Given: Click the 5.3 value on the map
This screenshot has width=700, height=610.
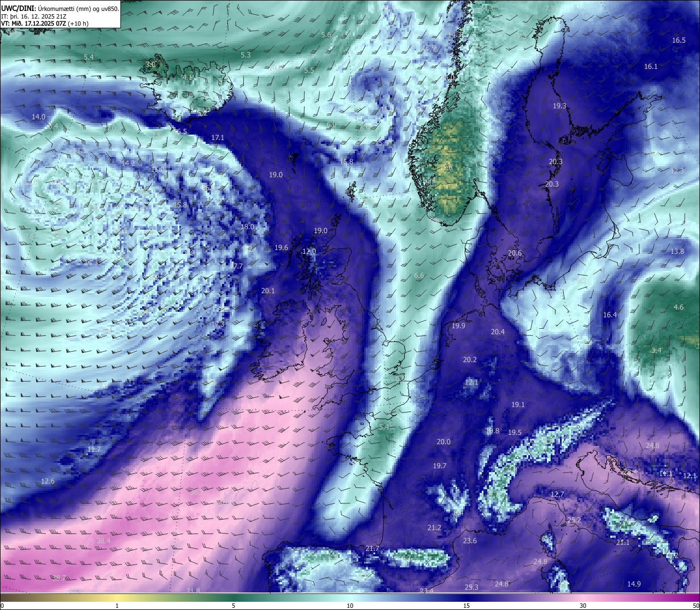Looking at the screenshot, I should [246, 55].
